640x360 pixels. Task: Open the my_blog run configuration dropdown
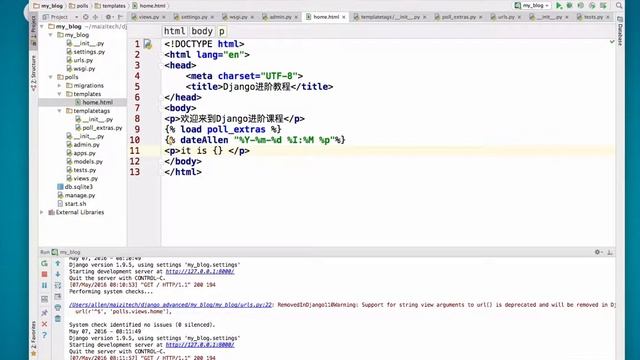533,6
